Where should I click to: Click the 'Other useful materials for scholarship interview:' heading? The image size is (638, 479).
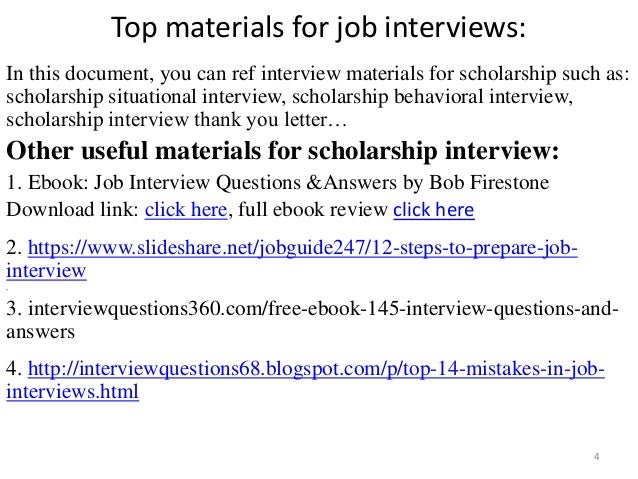pyautogui.click(x=283, y=151)
